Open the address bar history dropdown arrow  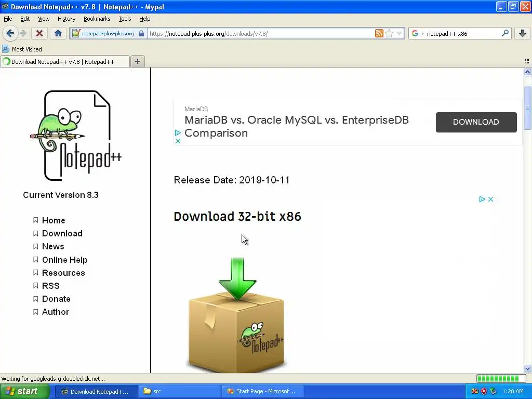pos(400,33)
